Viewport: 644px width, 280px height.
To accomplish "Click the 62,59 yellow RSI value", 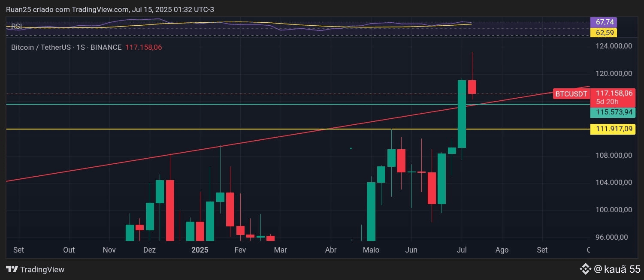I will [603, 32].
